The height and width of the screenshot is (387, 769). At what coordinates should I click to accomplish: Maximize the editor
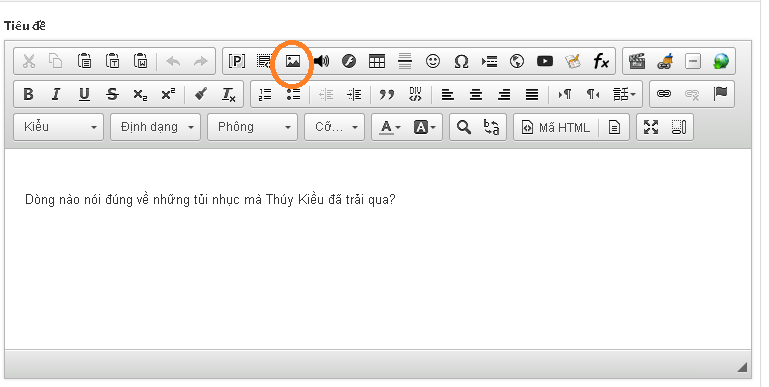tap(651, 127)
